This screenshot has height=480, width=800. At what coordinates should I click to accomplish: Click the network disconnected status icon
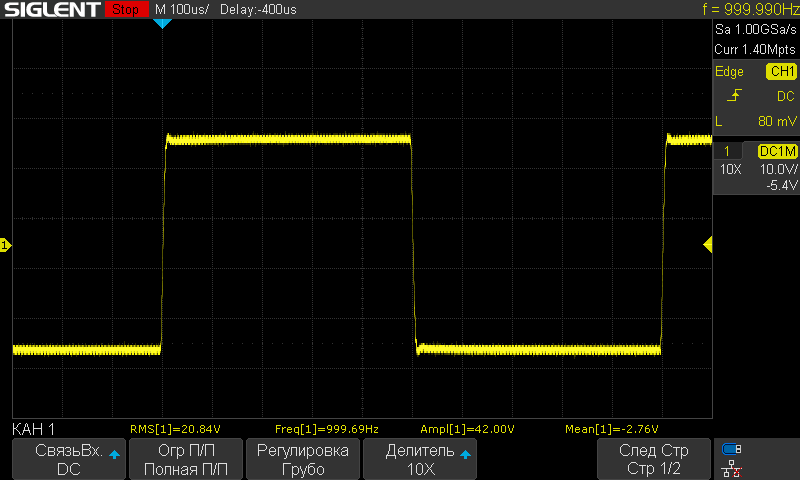pyautogui.click(x=732, y=469)
